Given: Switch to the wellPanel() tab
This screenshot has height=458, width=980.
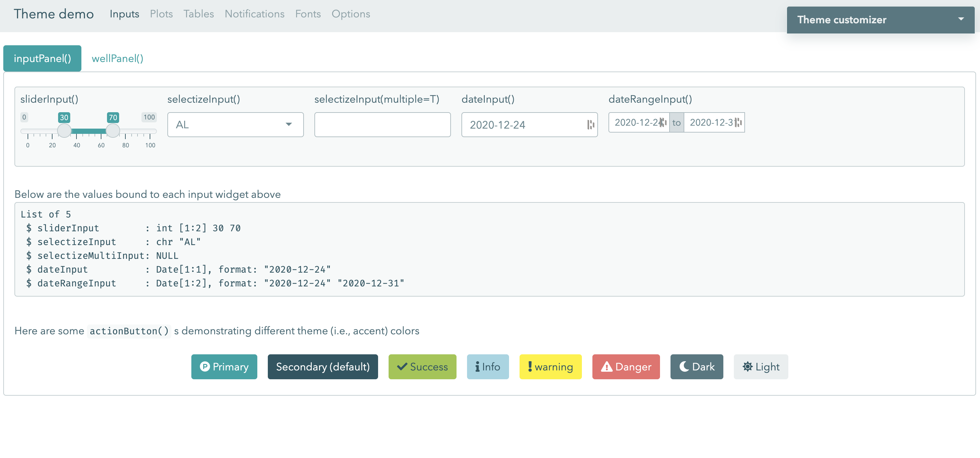Looking at the screenshot, I should tap(117, 58).
